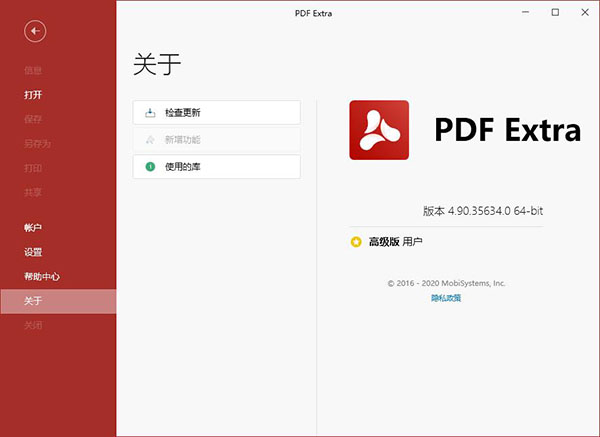Open 帮助中心 in the sidebar
This screenshot has height=437, width=600.
tap(42, 276)
